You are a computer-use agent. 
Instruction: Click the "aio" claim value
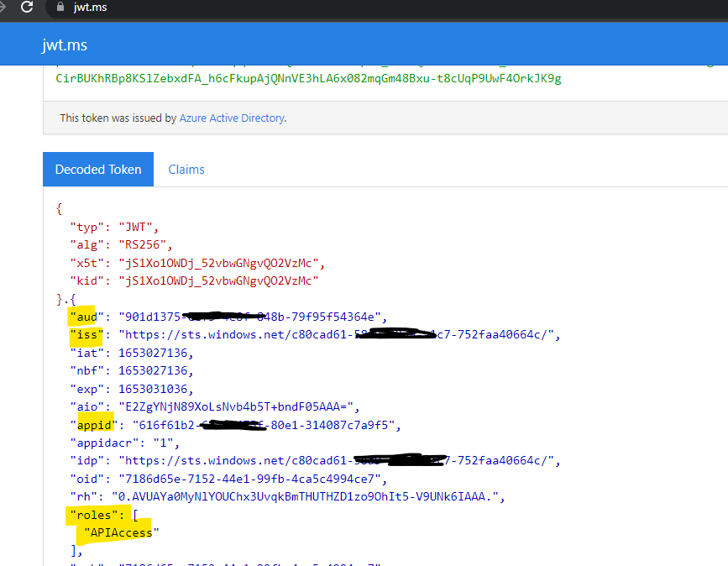point(236,406)
